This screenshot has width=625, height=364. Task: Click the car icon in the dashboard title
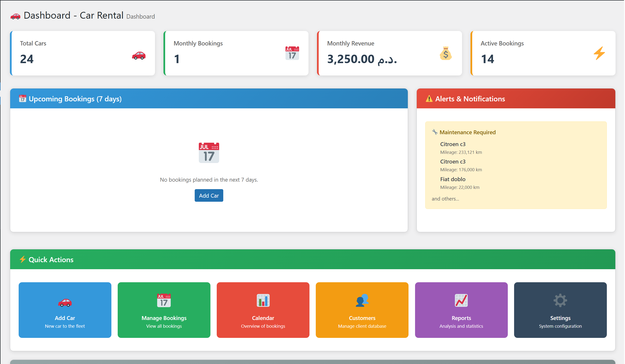[x=15, y=16]
